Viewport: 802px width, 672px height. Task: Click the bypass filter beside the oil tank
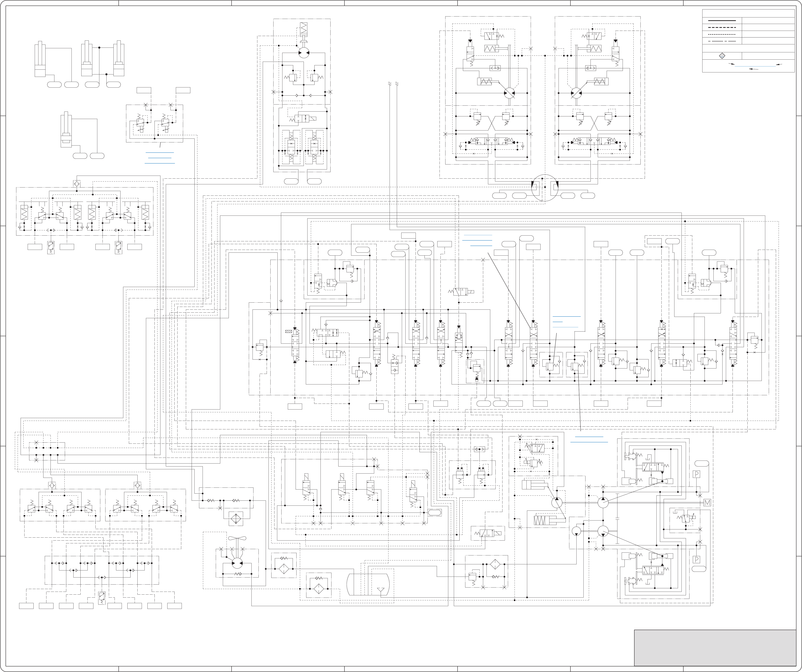click(318, 588)
